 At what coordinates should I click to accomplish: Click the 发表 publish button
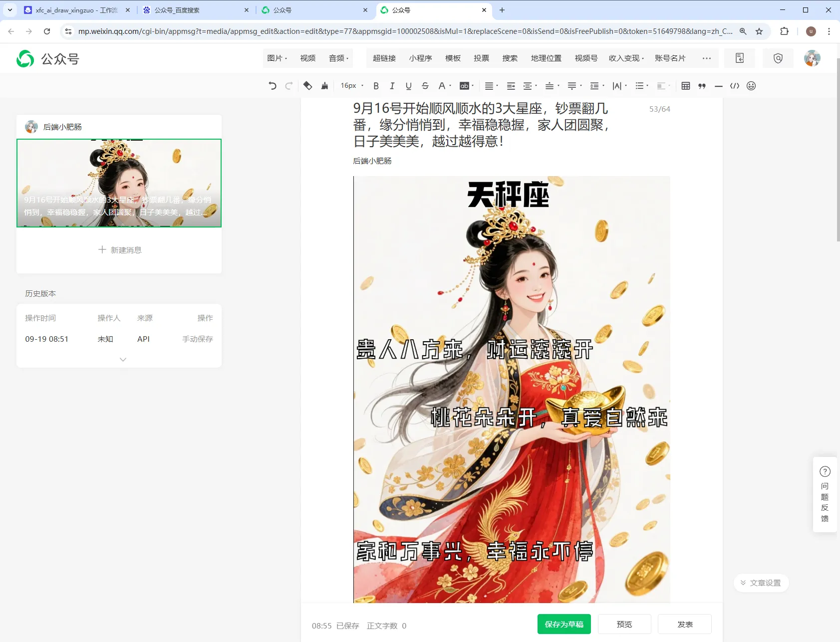pyautogui.click(x=685, y=624)
